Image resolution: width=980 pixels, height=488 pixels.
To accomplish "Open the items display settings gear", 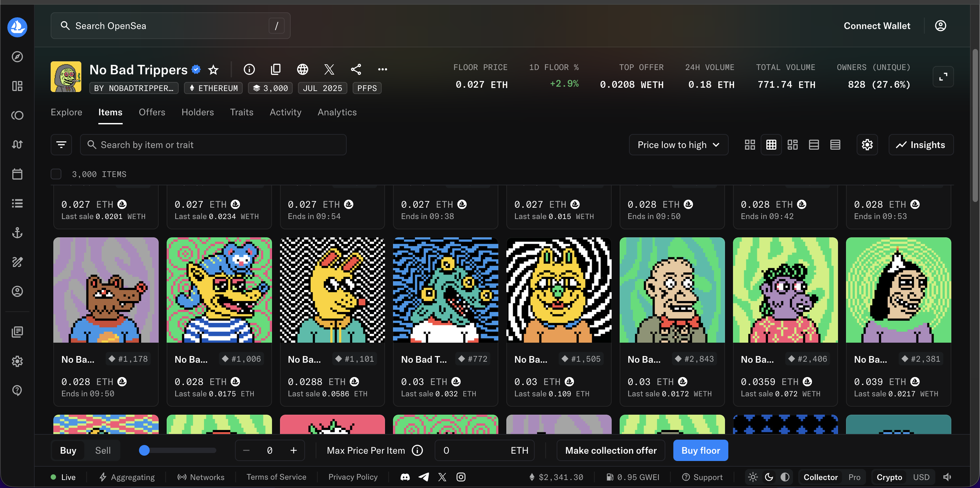I will point(867,145).
